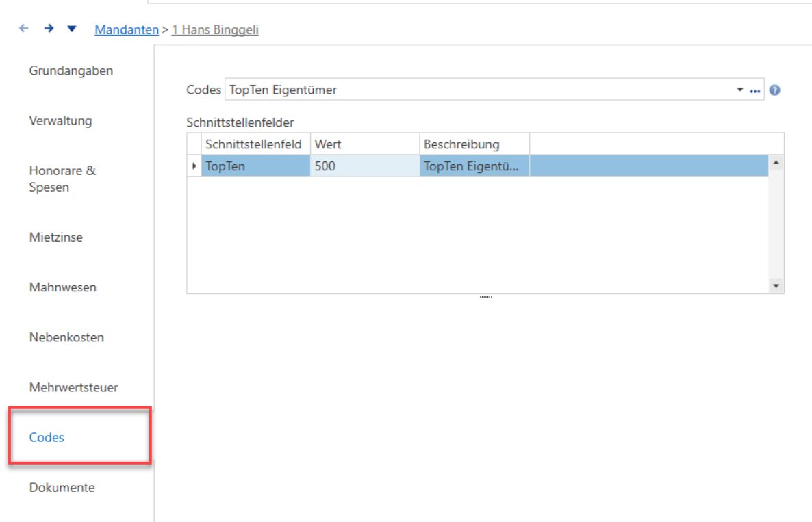Click the Wert cell containing 500
This screenshot has width=812, height=522.
coord(365,166)
